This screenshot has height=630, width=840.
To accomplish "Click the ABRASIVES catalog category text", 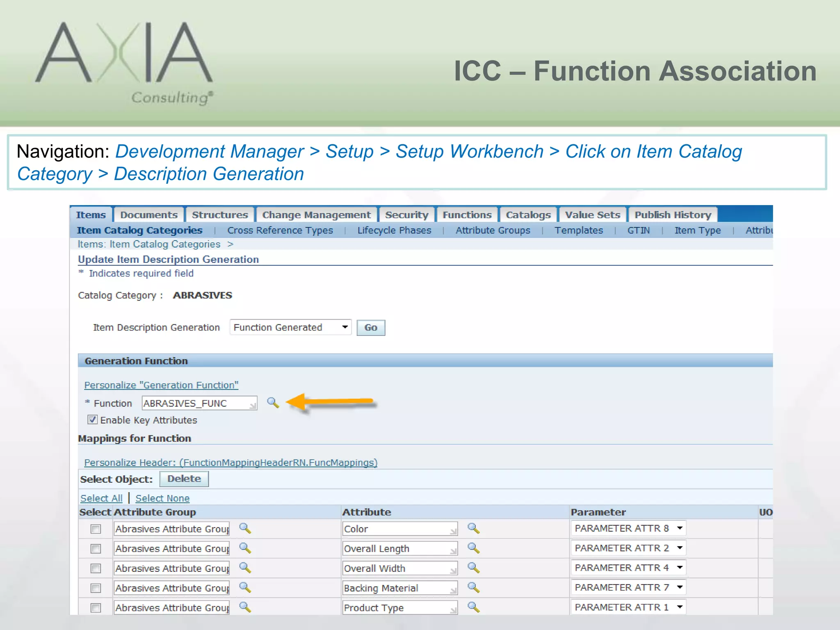I will tap(203, 295).
